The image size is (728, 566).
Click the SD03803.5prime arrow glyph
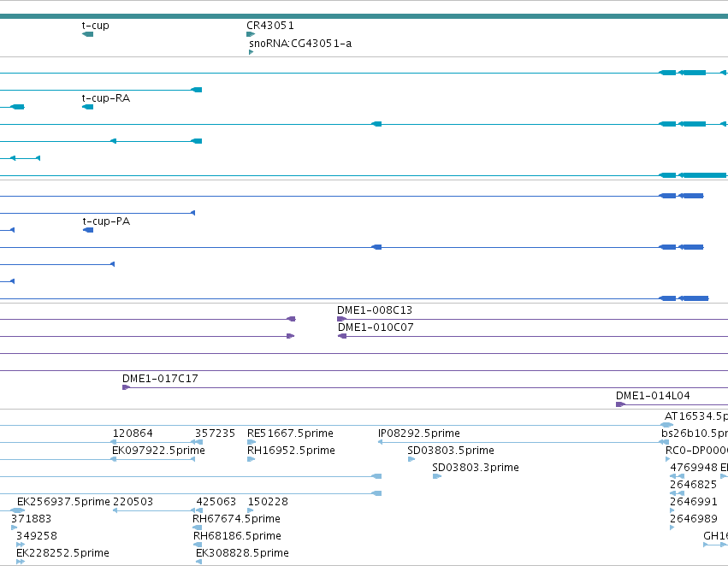tap(411, 459)
